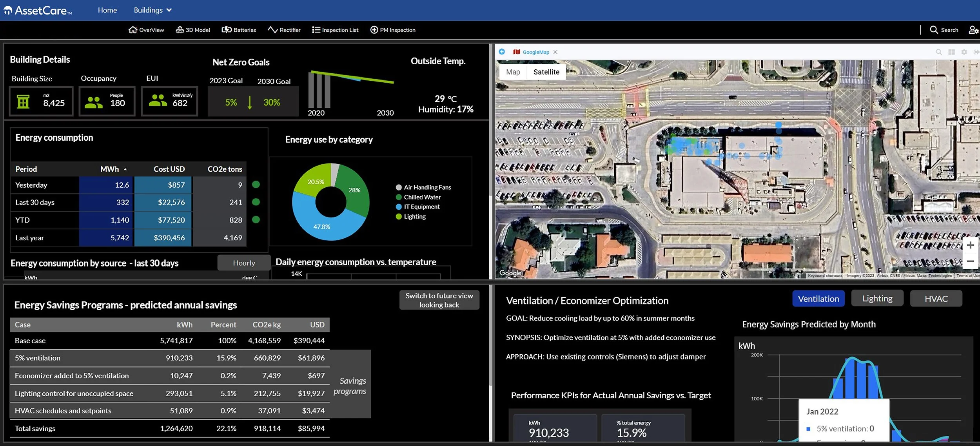
Task: Zoom in on the Google map
Action: (x=970, y=245)
